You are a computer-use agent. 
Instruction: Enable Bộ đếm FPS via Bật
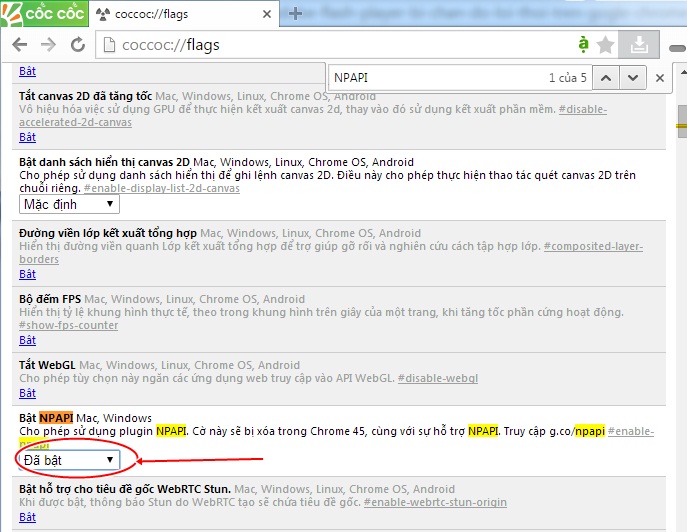point(27,340)
